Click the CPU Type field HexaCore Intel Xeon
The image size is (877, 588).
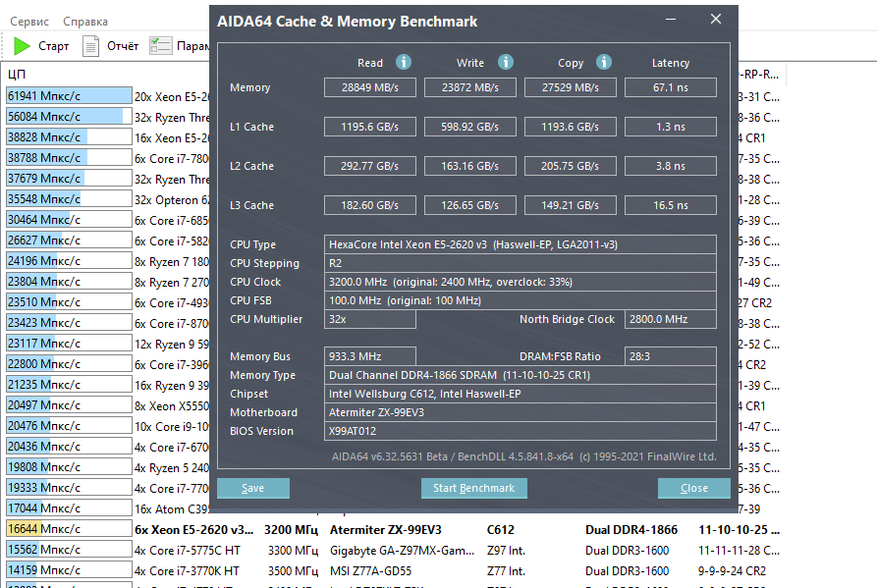pyautogui.click(x=521, y=244)
